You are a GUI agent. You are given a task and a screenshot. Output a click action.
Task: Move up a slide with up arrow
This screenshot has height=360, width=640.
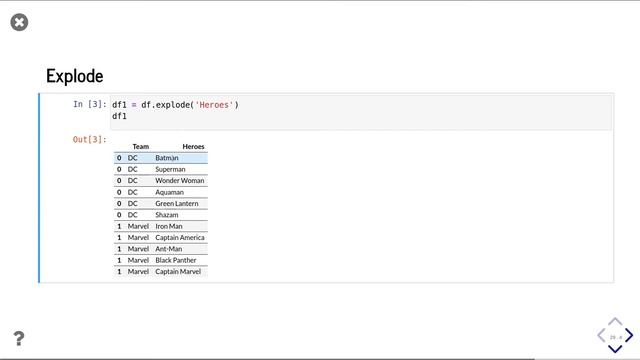click(615, 322)
